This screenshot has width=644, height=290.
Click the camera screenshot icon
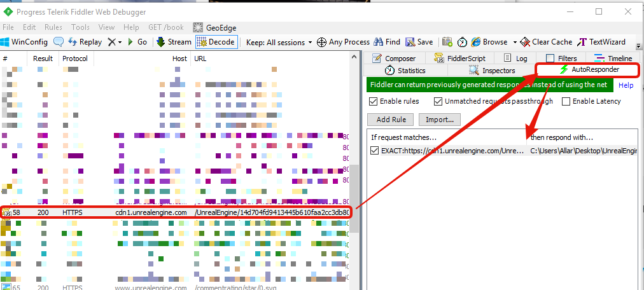click(x=447, y=42)
